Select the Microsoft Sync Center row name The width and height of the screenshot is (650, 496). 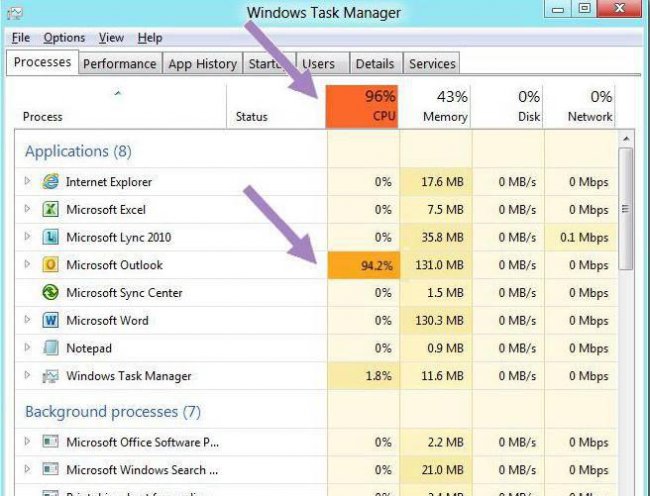pyautogui.click(x=124, y=293)
